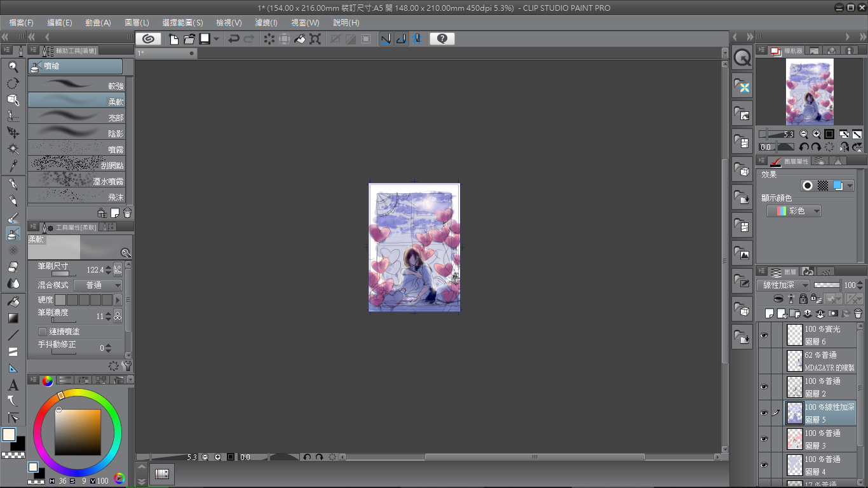
Task: Select the Pen nib tool
Action: 13,184
